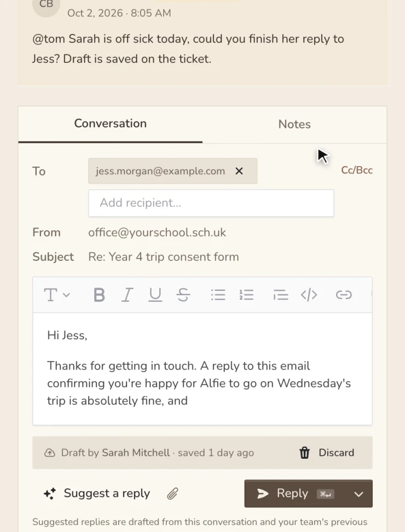Insert a bulleted list
Image resolution: width=405 pixels, height=532 pixels.
218,295
